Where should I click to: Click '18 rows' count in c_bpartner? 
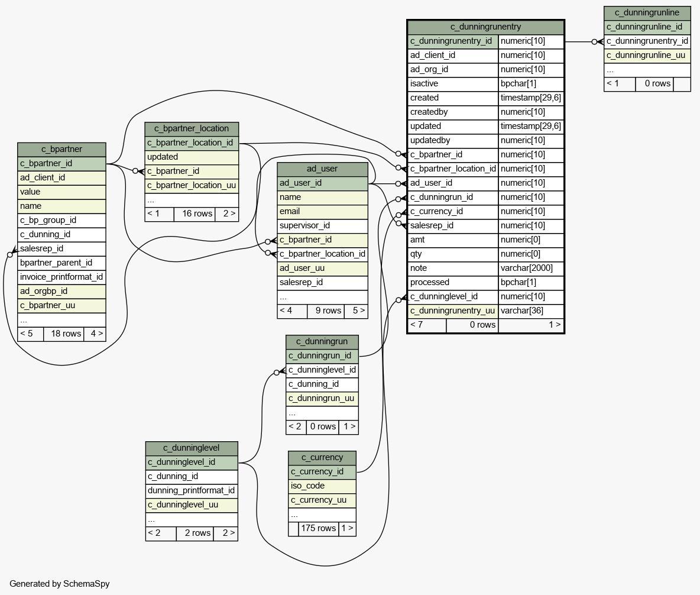tap(64, 334)
